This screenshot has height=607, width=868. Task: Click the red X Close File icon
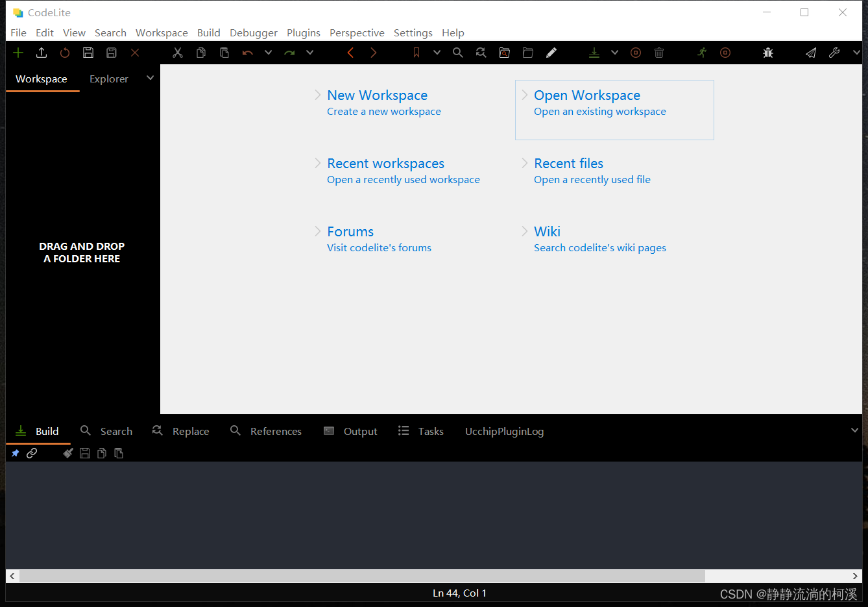click(135, 53)
